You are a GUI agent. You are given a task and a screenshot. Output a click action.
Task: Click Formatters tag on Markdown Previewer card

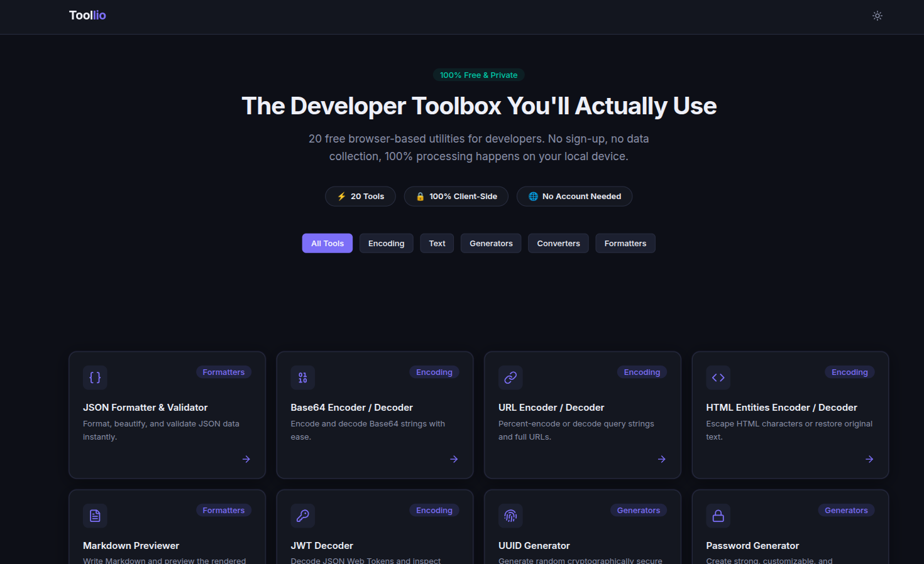click(224, 511)
